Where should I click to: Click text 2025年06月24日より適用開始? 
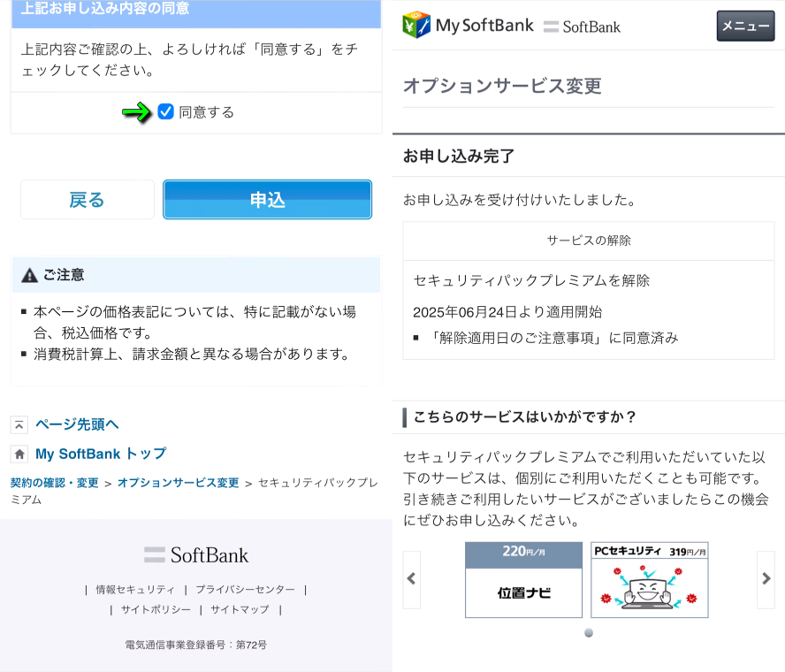pos(507,312)
